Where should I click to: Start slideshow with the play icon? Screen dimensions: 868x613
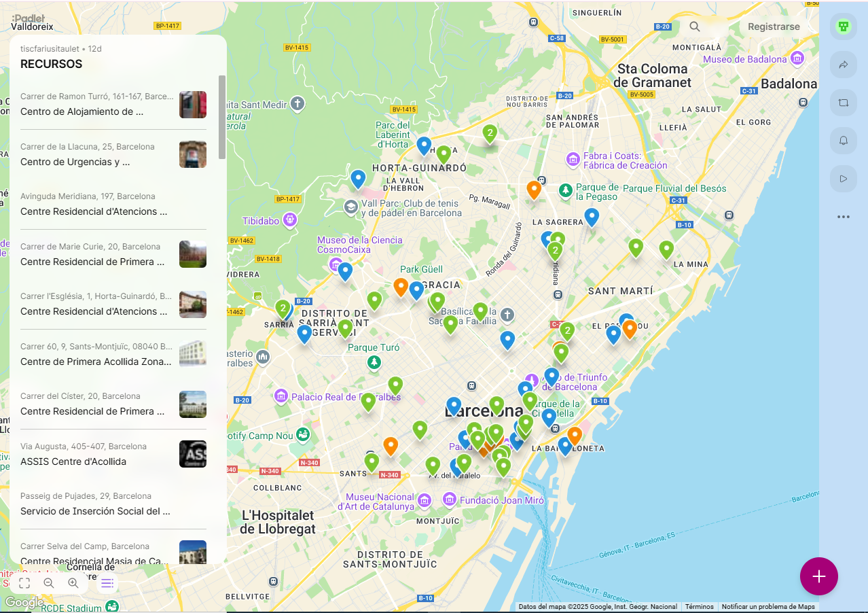[844, 179]
